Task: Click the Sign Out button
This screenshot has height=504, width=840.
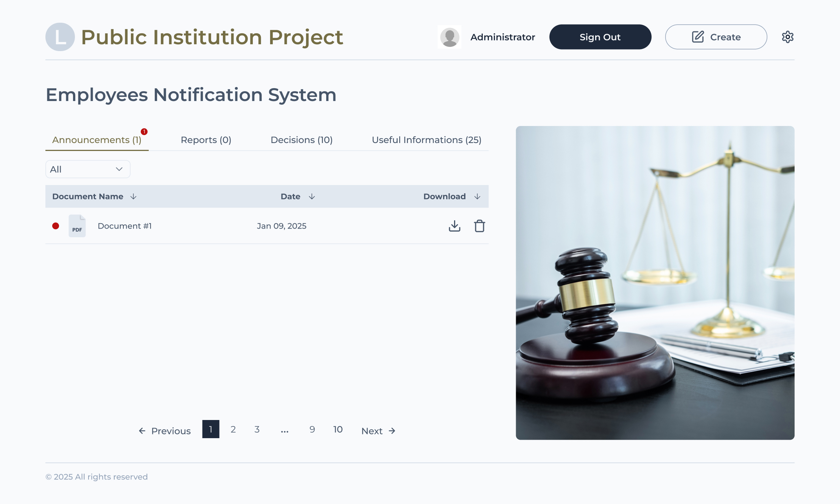Action: click(600, 37)
